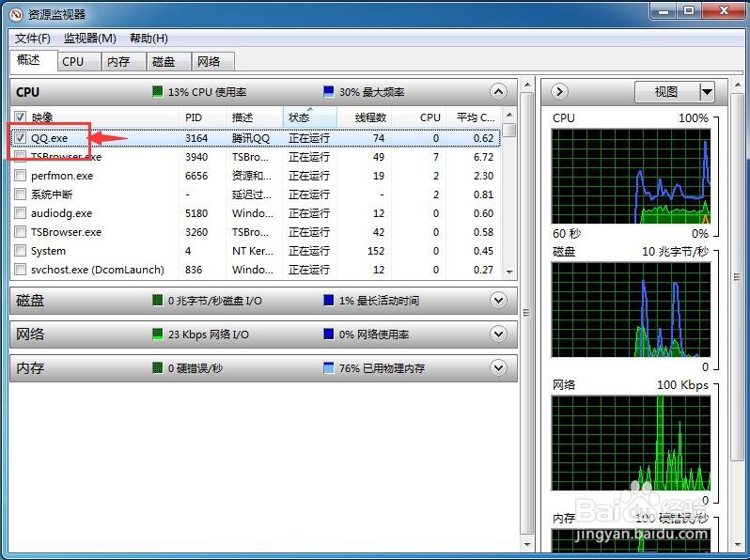750x560 pixels.
Task: Switch to the CPU tab
Action: [x=78, y=62]
